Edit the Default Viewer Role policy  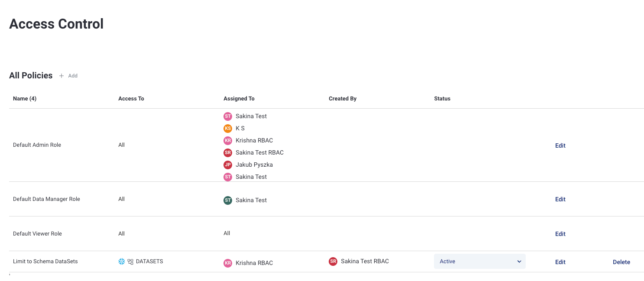pyautogui.click(x=560, y=234)
